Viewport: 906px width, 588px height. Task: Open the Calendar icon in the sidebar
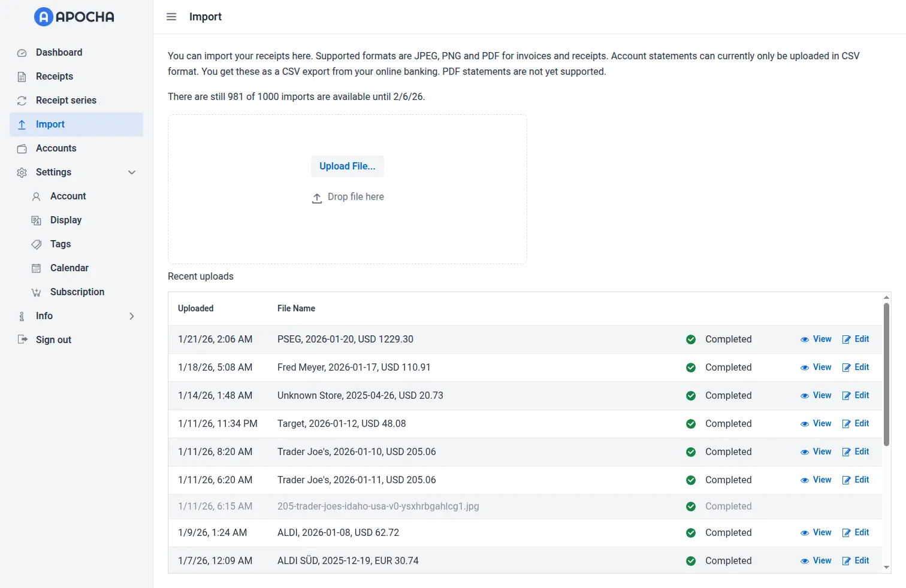[36, 268]
